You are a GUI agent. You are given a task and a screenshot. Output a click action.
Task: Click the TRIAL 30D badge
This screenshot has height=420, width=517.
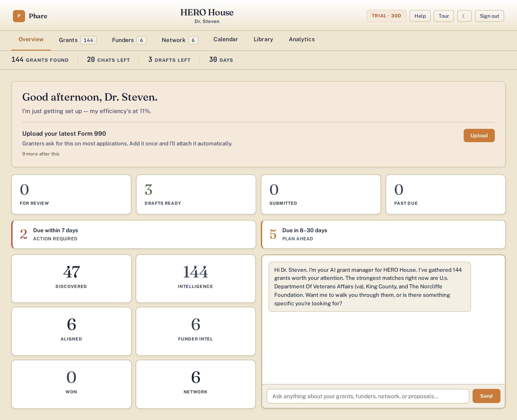(386, 16)
